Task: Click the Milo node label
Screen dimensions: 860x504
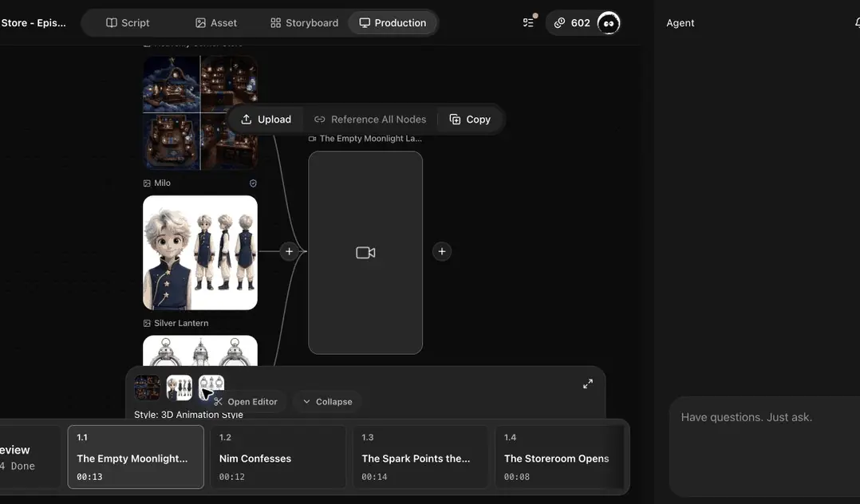Action: coord(163,183)
